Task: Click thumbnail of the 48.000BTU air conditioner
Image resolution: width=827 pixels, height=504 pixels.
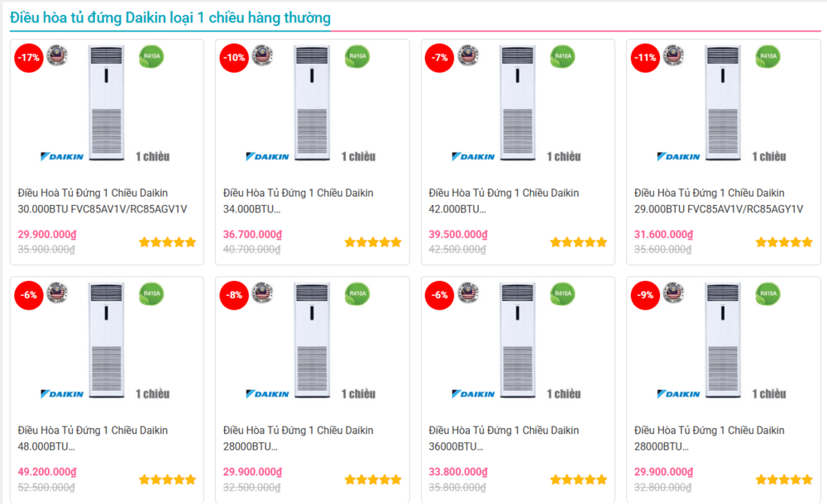Action: point(107,340)
